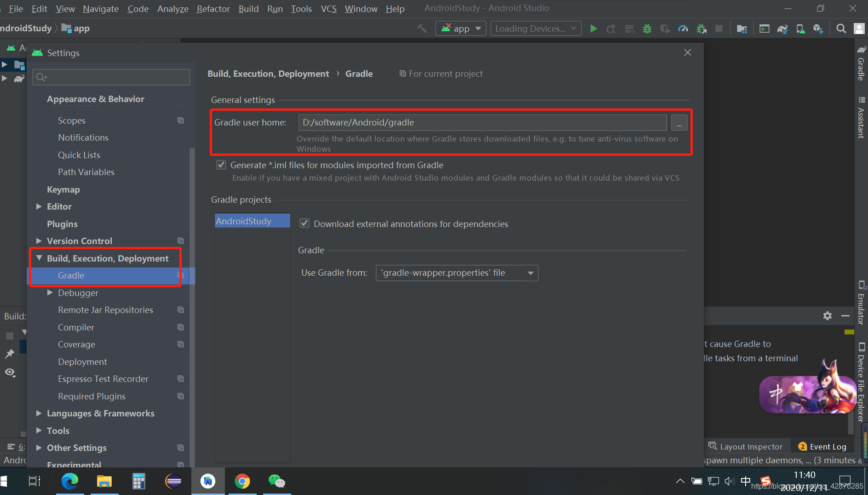Select AndroidStudy in Gradle projects list
The width and height of the screenshot is (868, 495).
[252, 221]
